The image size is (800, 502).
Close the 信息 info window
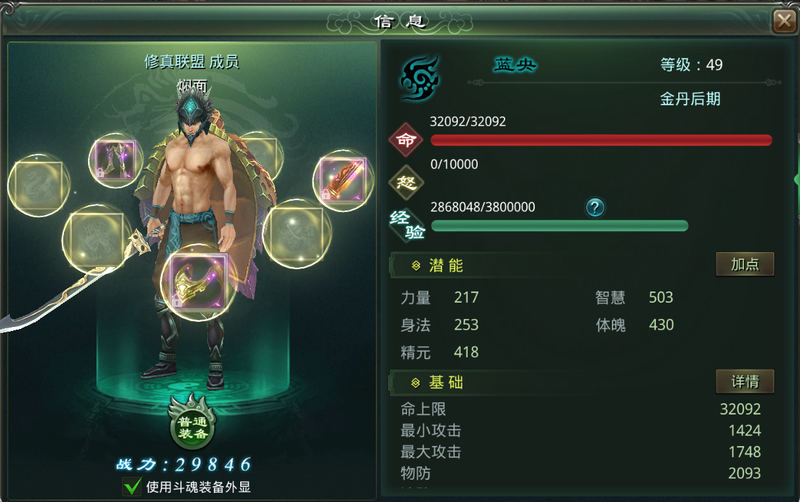[x=784, y=21]
